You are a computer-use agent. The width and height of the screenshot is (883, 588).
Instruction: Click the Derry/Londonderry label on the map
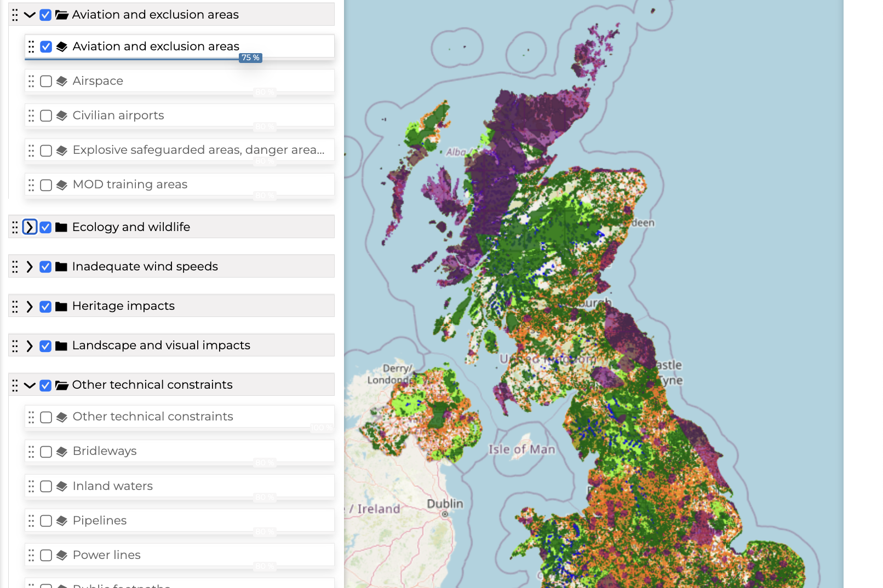(389, 374)
